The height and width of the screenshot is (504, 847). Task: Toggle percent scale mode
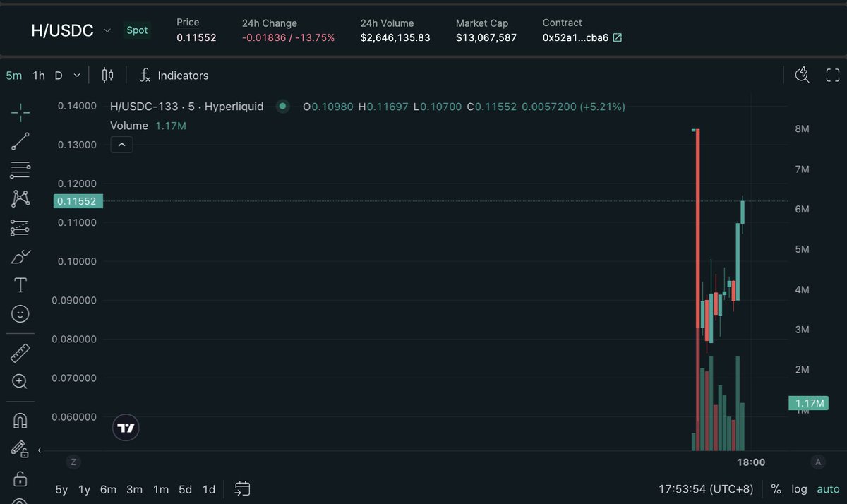pyautogui.click(x=776, y=489)
